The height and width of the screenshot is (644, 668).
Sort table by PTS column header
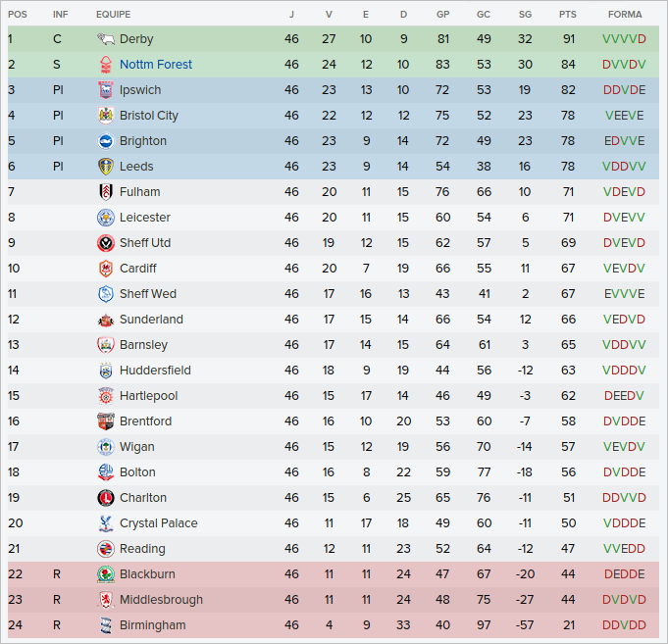coord(567,15)
